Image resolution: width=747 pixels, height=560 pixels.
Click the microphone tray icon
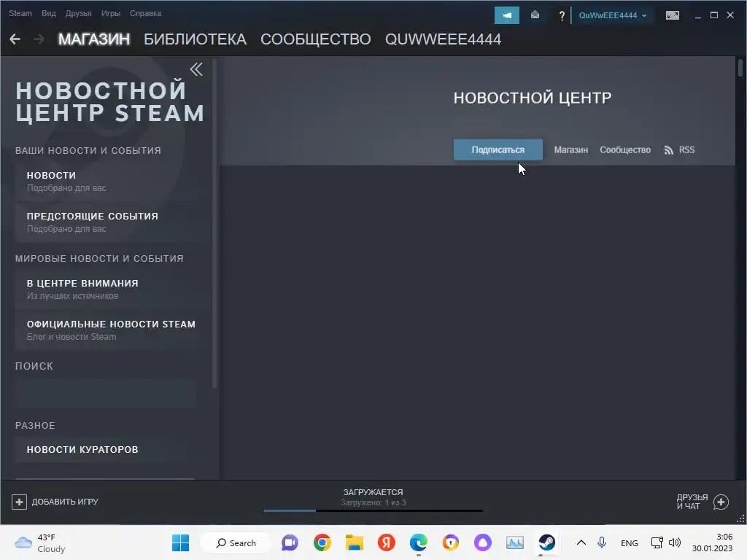click(x=602, y=542)
